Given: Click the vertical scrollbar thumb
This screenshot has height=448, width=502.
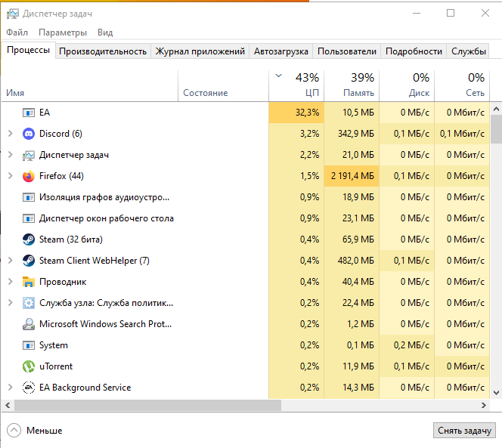Looking at the screenshot, I should click(496, 129).
